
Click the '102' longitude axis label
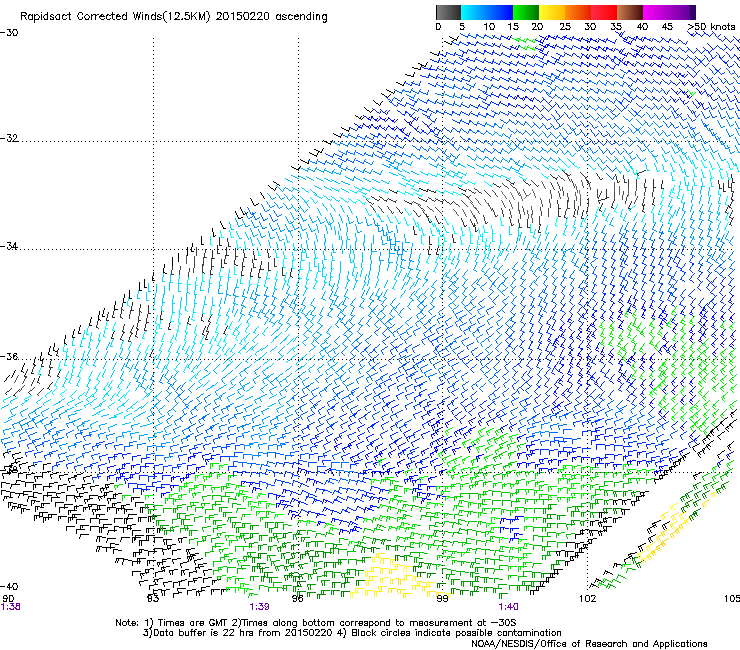click(587, 599)
